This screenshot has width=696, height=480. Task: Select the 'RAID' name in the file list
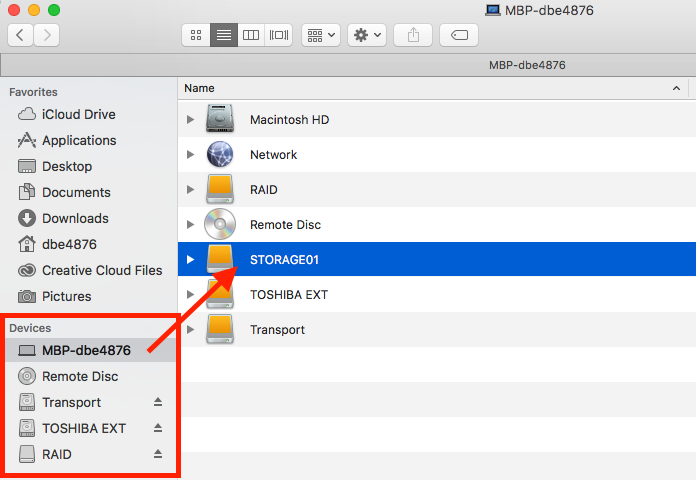tap(264, 190)
